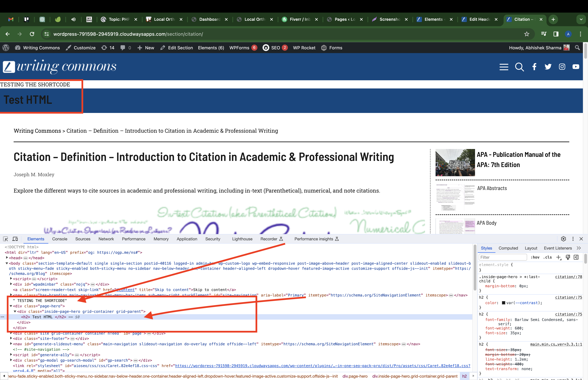Toggle rendering emulations paintbrush icon
Image resolution: width=588 pixels, height=380 pixels.
568,257
